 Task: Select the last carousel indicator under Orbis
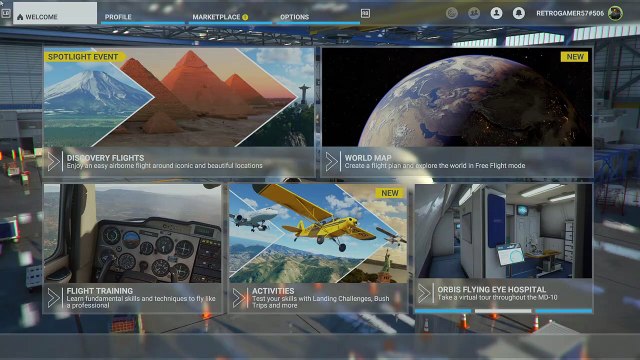[564, 311]
